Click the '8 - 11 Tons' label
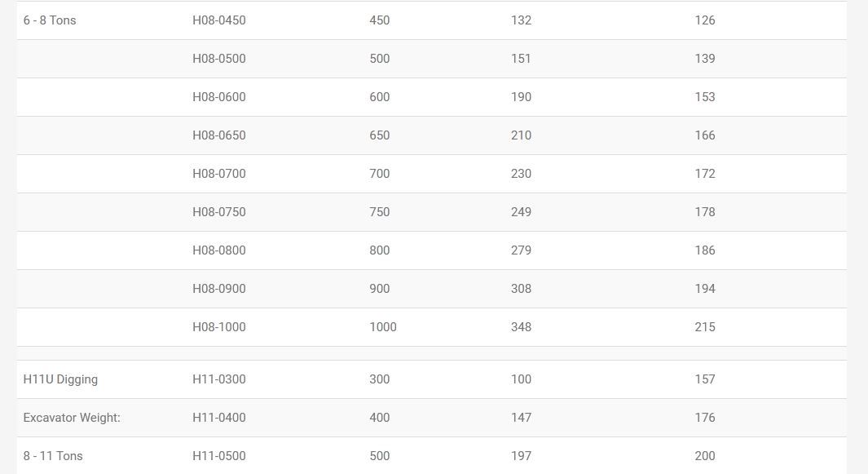The width and height of the screenshot is (868, 474). point(53,456)
